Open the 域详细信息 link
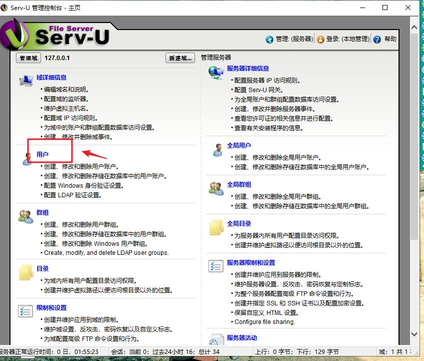The width and height of the screenshot is (424, 361). (x=51, y=77)
